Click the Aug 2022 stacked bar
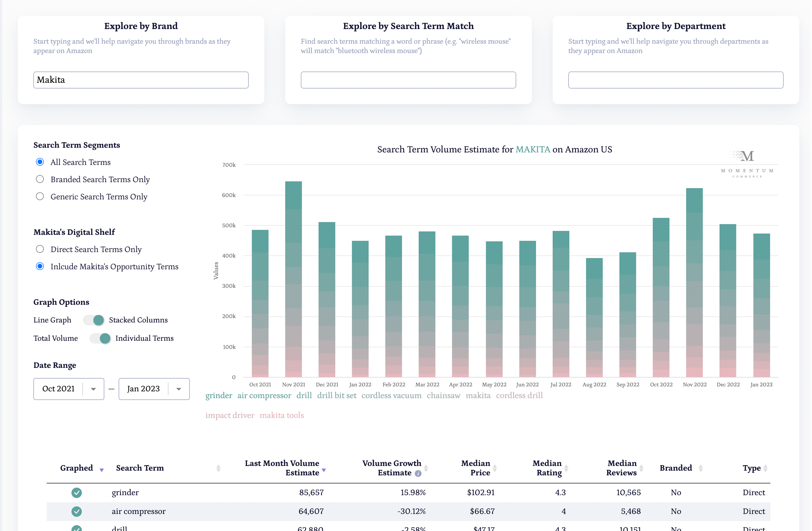The image size is (812, 531). pyautogui.click(x=594, y=318)
